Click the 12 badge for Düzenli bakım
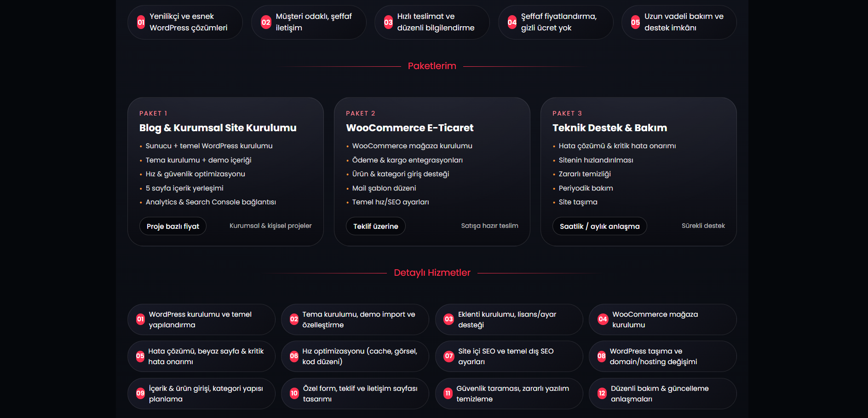The image size is (868, 418). click(602, 393)
